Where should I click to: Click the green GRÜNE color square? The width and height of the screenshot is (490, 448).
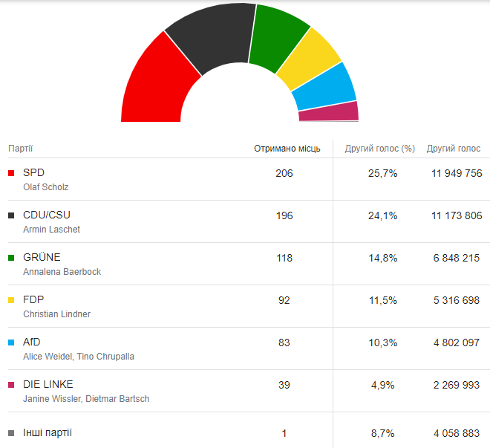tap(11, 258)
